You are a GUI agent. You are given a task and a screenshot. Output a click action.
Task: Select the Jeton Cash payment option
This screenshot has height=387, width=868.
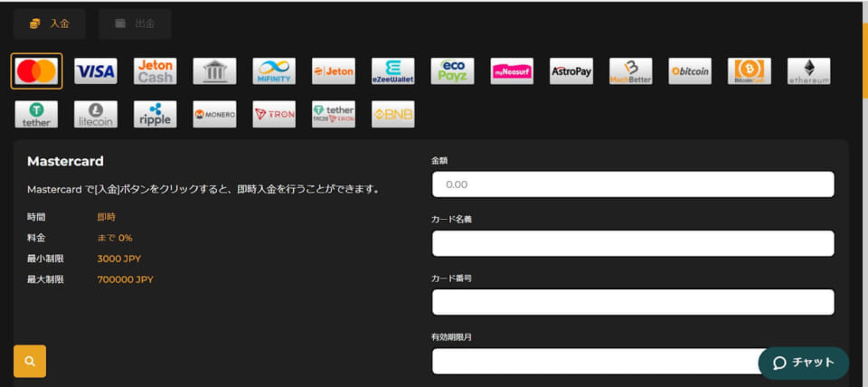(155, 71)
